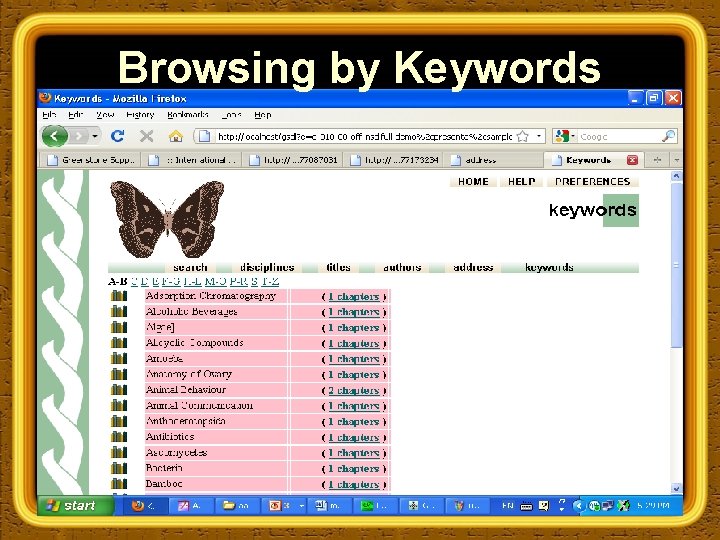Close the Keywords tab
Image resolution: width=720 pixels, height=540 pixels.
632,160
